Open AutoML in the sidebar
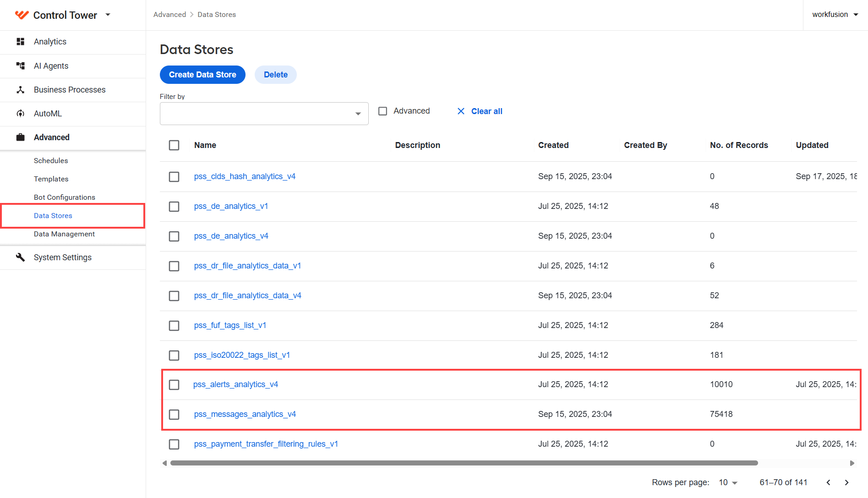Image resolution: width=868 pixels, height=498 pixels. coord(73,114)
